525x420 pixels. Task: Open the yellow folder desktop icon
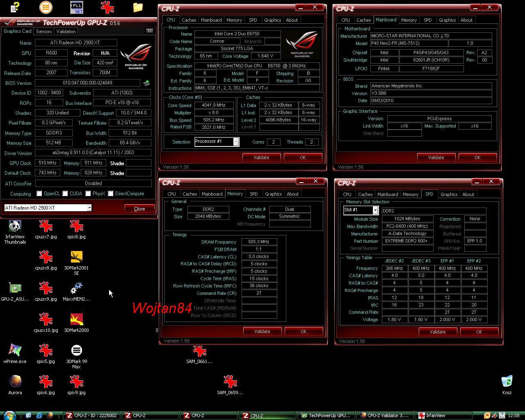(x=138, y=7)
